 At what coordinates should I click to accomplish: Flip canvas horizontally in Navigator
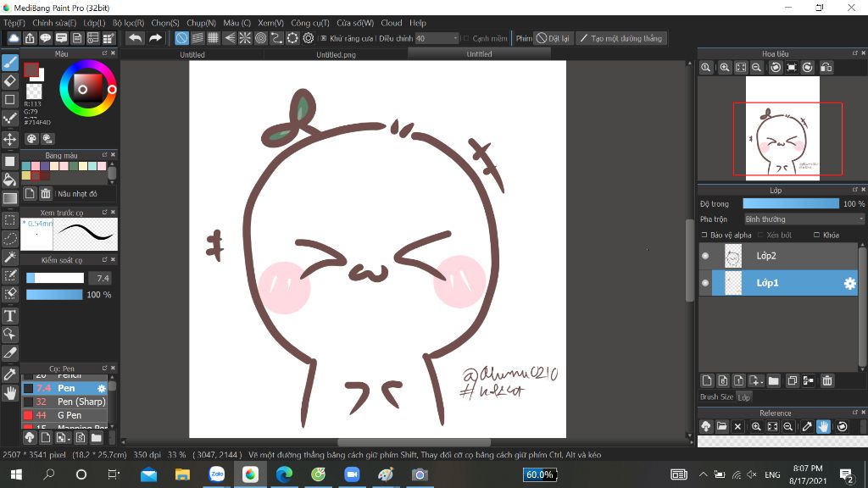click(x=826, y=68)
